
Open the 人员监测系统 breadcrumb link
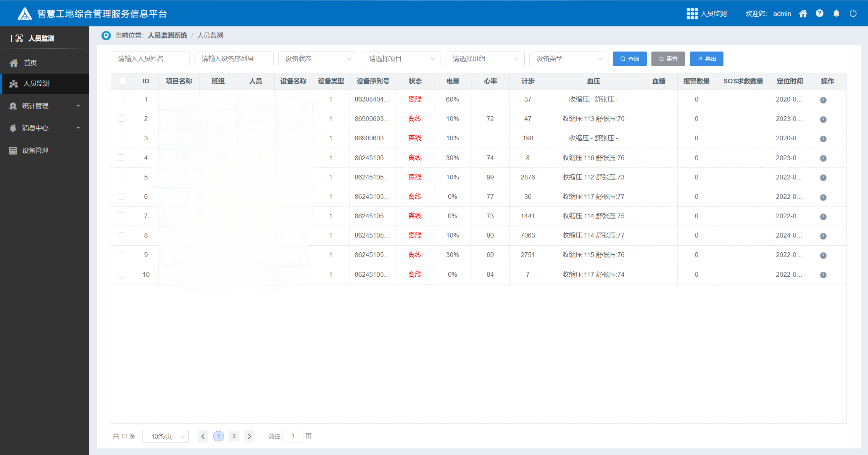(x=167, y=35)
